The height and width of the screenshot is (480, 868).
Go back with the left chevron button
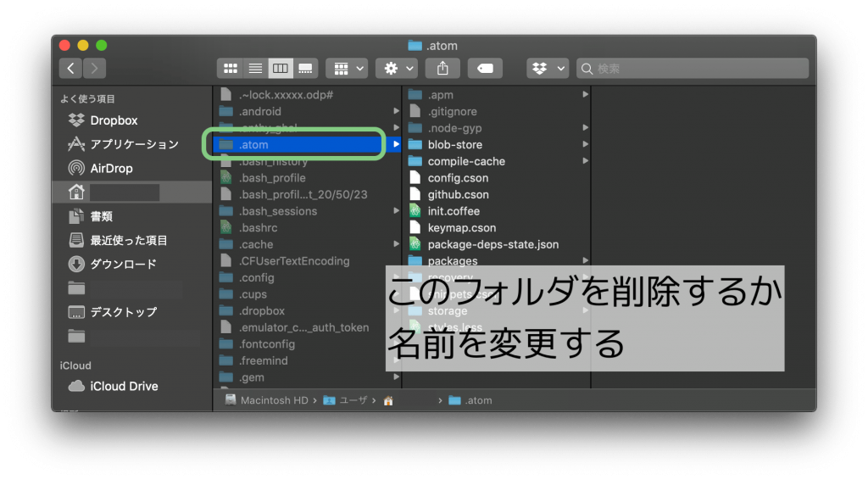point(71,68)
